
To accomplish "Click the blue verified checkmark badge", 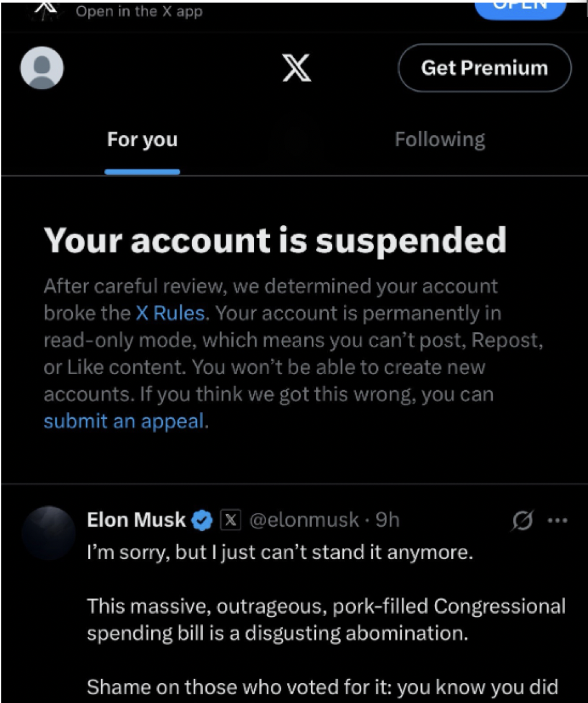I will 203,521.
